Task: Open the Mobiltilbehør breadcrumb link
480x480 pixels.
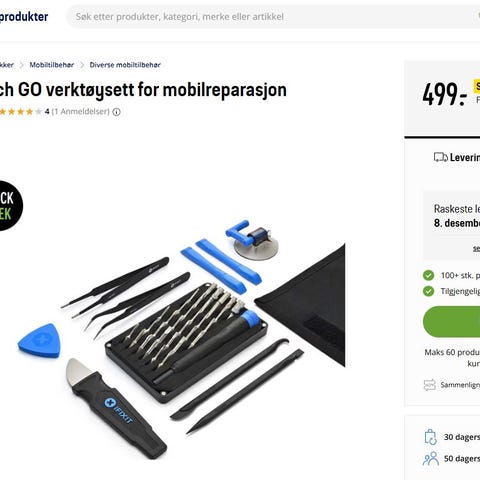Action: [x=52, y=65]
